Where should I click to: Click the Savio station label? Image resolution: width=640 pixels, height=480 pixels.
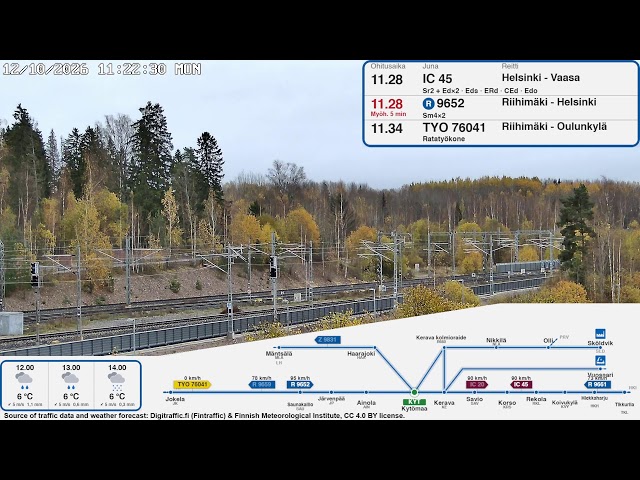(x=475, y=399)
